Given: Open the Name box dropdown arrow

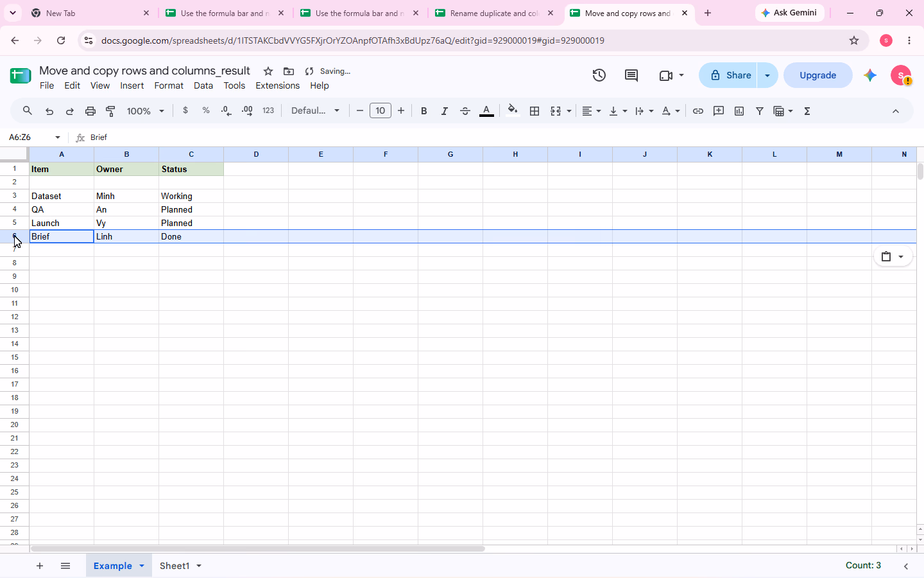Looking at the screenshot, I should pos(58,137).
